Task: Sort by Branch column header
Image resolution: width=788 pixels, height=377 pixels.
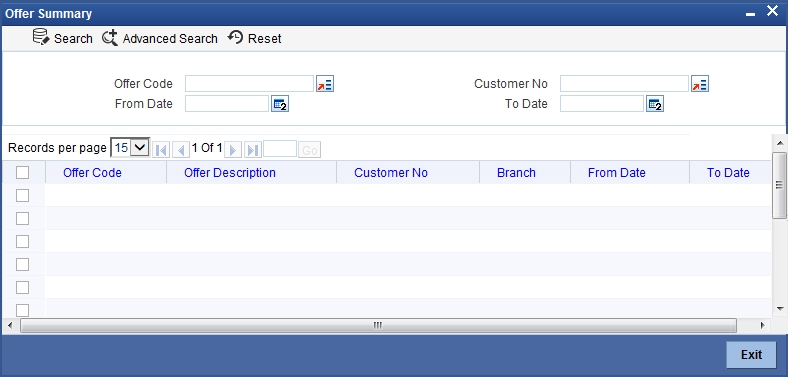Action: coord(516,172)
